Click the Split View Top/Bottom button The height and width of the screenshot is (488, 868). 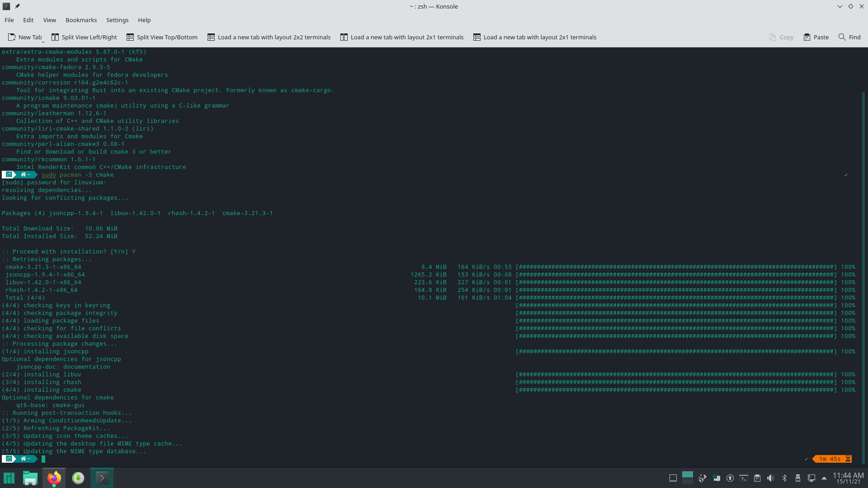coord(162,37)
